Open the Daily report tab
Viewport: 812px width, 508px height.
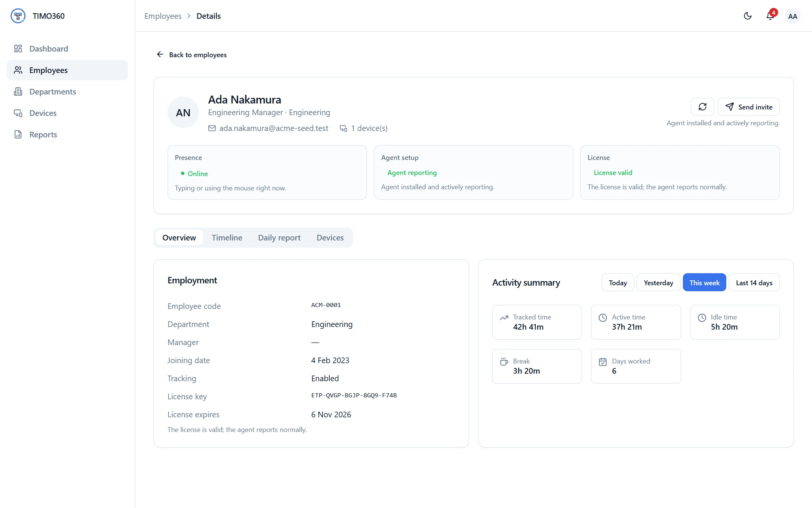(x=279, y=237)
